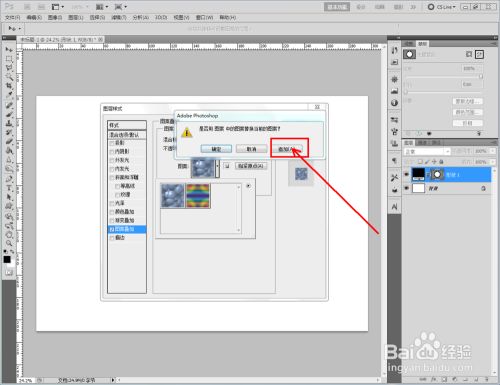Select the Move tool in the toolbox
Image resolution: width=500 pixels, height=385 pixels.
[9, 49]
